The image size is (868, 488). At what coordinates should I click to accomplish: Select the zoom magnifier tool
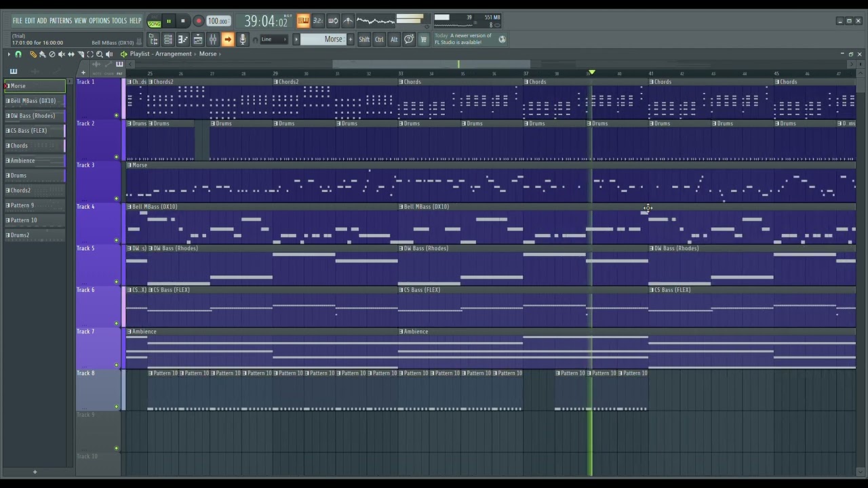100,54
